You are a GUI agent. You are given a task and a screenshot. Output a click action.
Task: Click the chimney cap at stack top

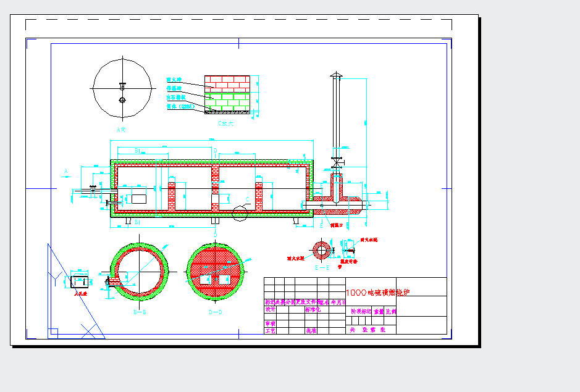tap(336, 75)
